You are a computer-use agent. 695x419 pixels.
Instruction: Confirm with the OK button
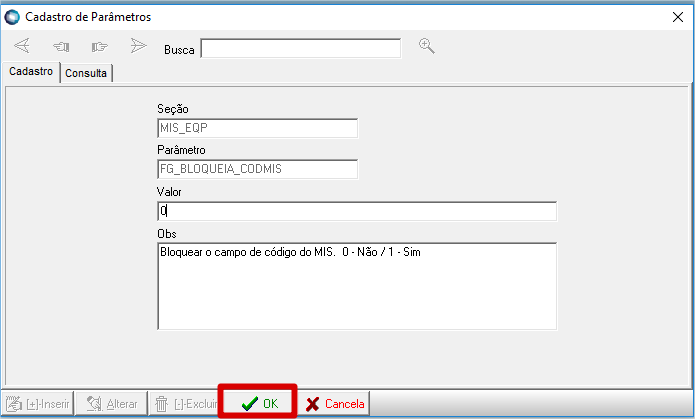[x=258, y=403]
